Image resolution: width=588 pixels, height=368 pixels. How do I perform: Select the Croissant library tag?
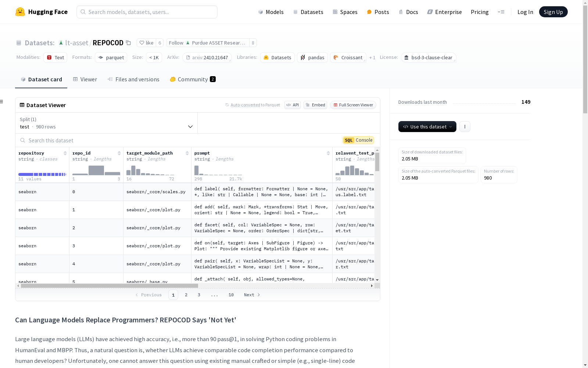coord(348,57)
